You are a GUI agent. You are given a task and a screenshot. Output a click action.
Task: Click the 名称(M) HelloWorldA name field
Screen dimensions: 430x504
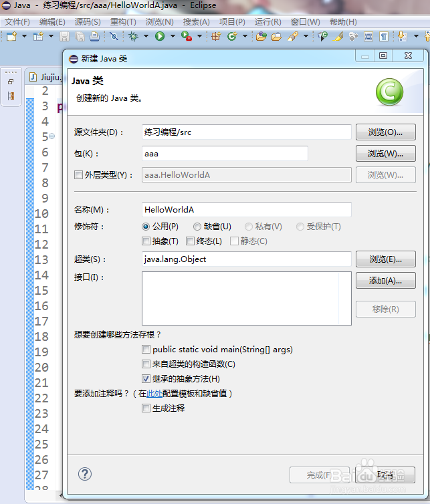coord(246,210)
